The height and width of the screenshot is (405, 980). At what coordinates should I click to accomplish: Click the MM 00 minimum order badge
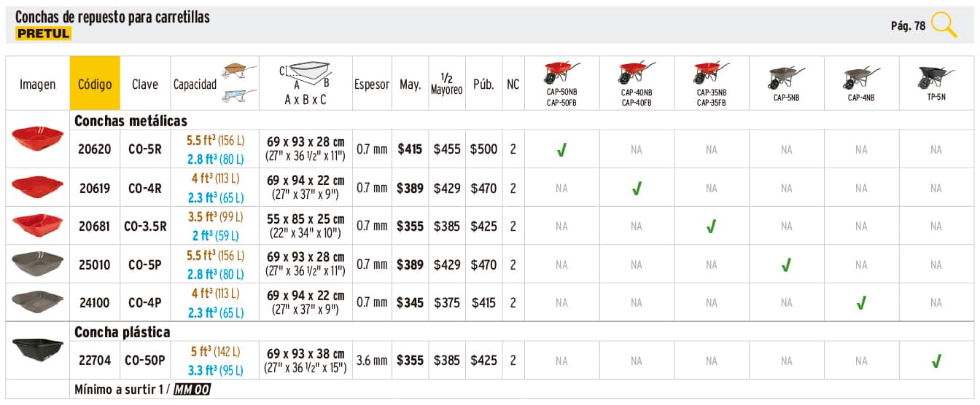pyautogui.click(x=192, y=390)
